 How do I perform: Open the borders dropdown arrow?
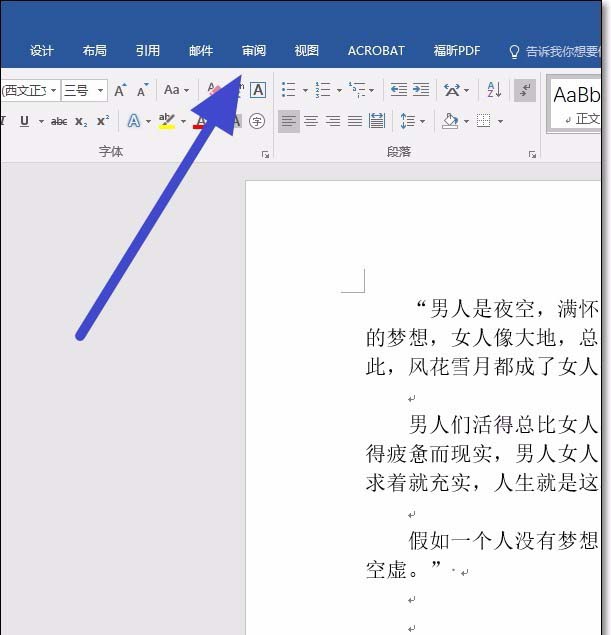tap(500, 121)
